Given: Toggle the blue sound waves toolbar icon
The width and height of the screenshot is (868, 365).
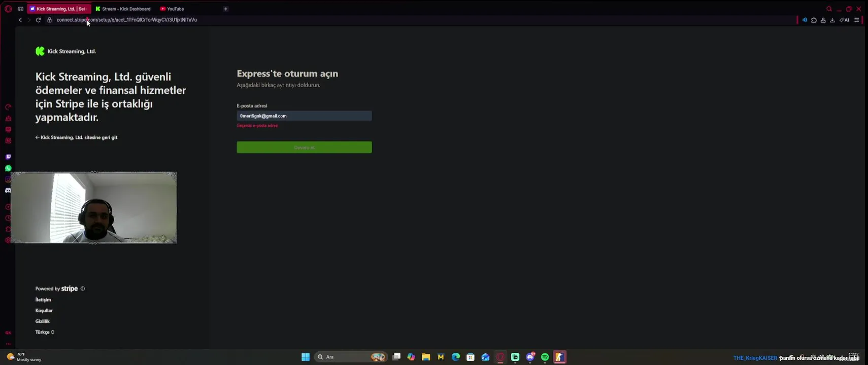Looking at the screenshot, I should tap(805, 20).
